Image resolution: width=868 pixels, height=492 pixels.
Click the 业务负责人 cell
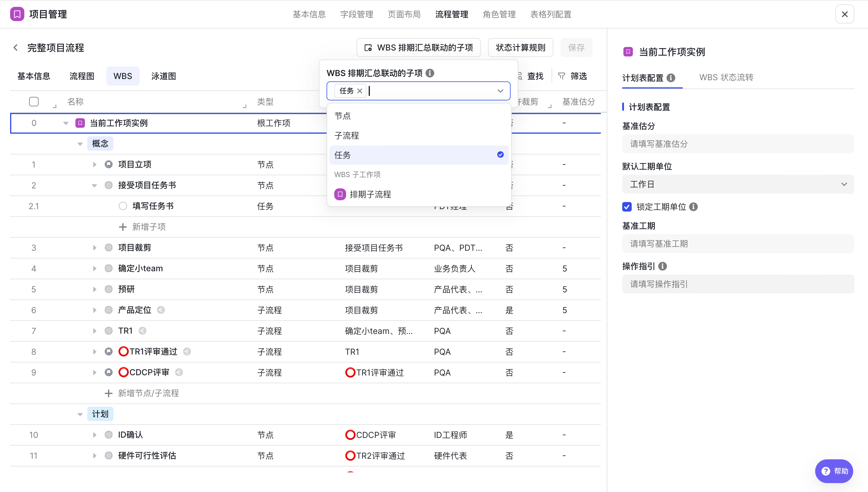coord(454,269)
